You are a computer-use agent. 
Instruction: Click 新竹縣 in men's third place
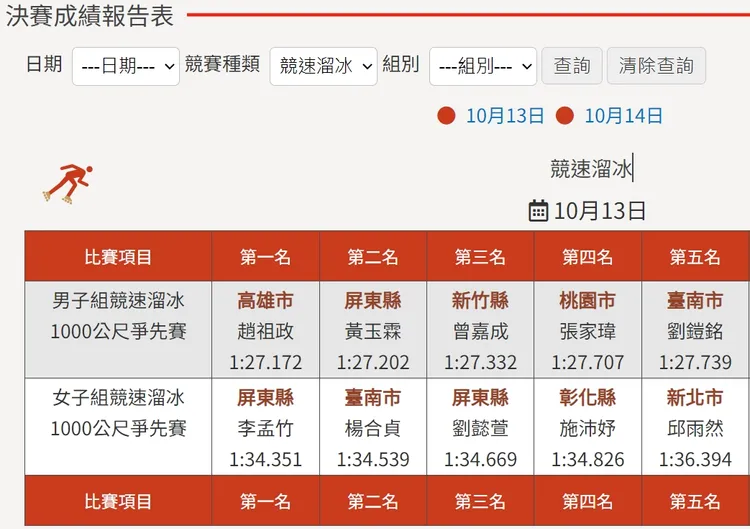tap(480, 301)
